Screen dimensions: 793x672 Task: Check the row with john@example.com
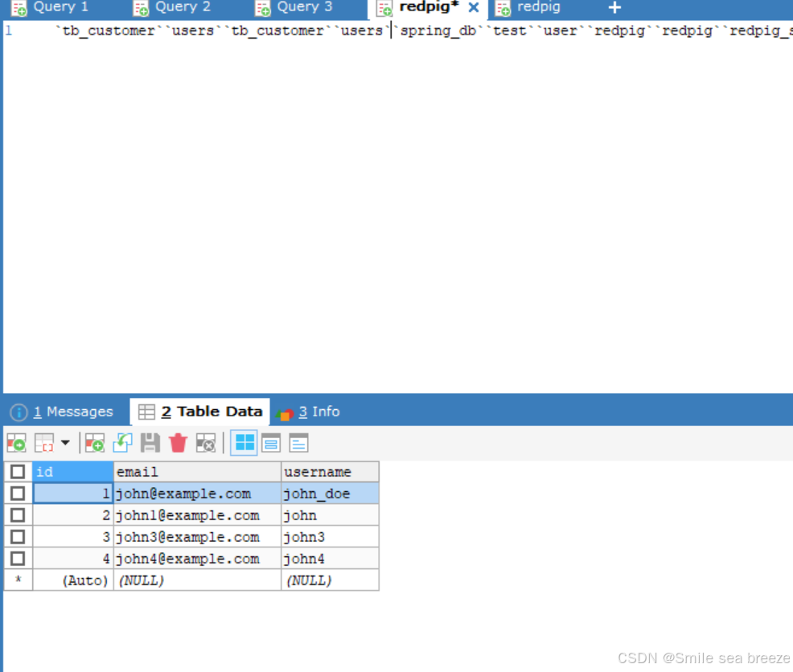(x=18, y=494)
